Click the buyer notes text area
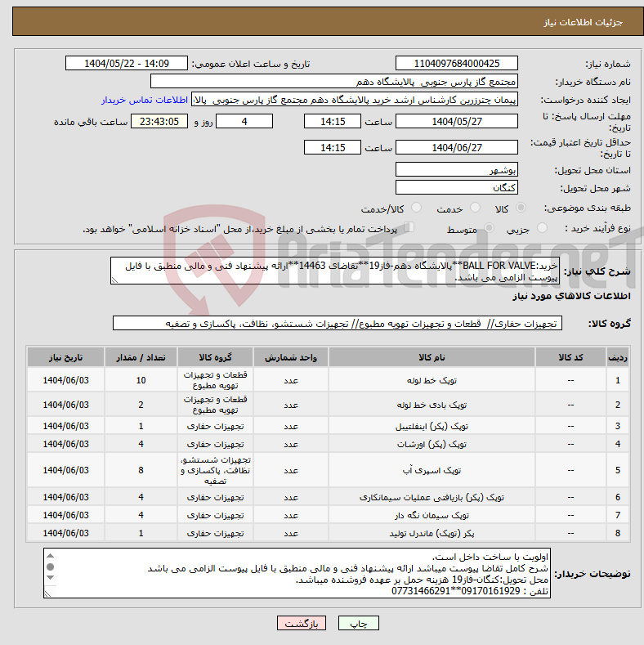 click(x=297, y=573)
